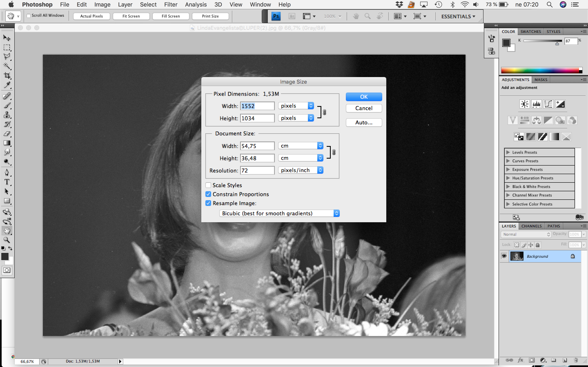588x367 pixels.
Task: Open the Resolution units dropdown
Action: pyautogui.click(x=301, y=170)
